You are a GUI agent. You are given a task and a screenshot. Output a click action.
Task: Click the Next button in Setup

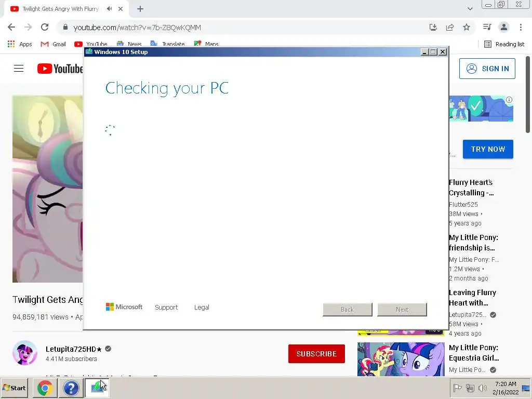coord(402,310)
